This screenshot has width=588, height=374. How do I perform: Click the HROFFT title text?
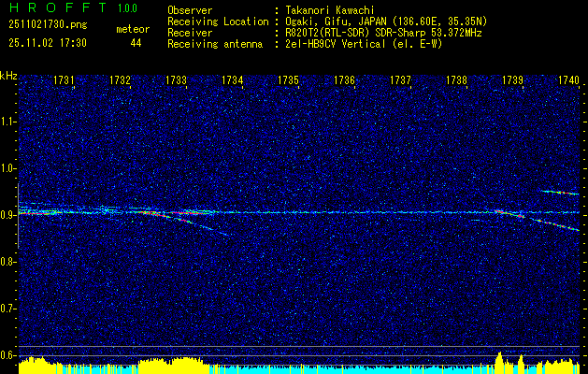(51, 9)
